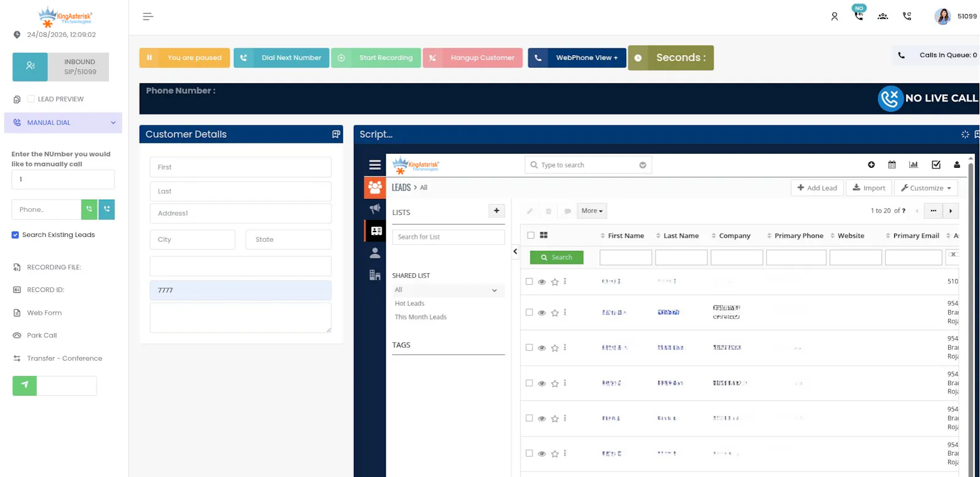Expand the All shared list chevron
Viewport: 980px width, 477px height.
coord(494,290)
